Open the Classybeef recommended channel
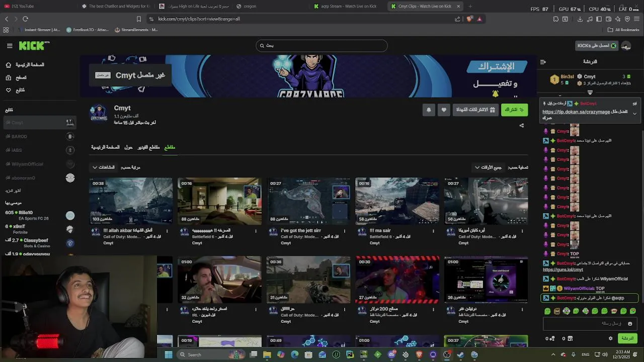644x362 pixels. 39,243
